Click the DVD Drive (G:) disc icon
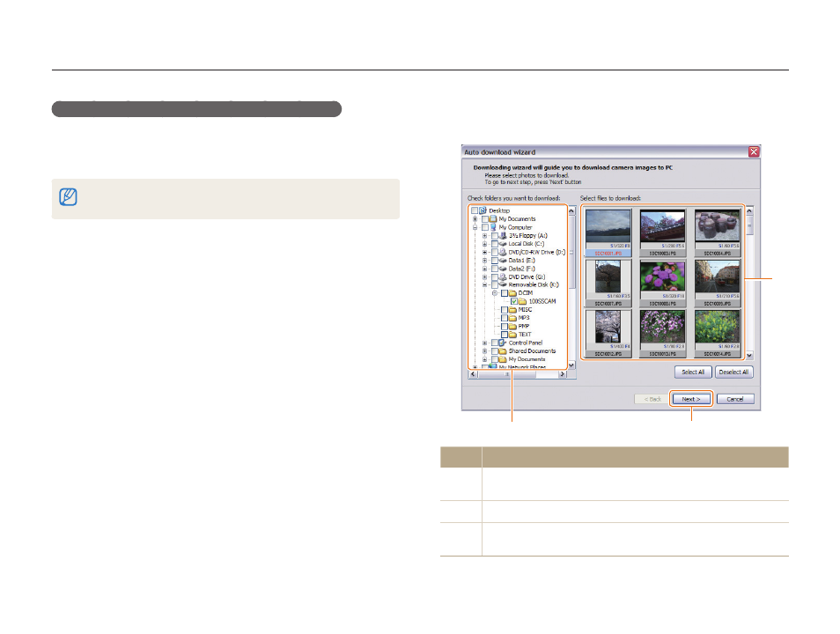Image resolution: width=840 pixels, height=634 pixels. coord(503,277)
